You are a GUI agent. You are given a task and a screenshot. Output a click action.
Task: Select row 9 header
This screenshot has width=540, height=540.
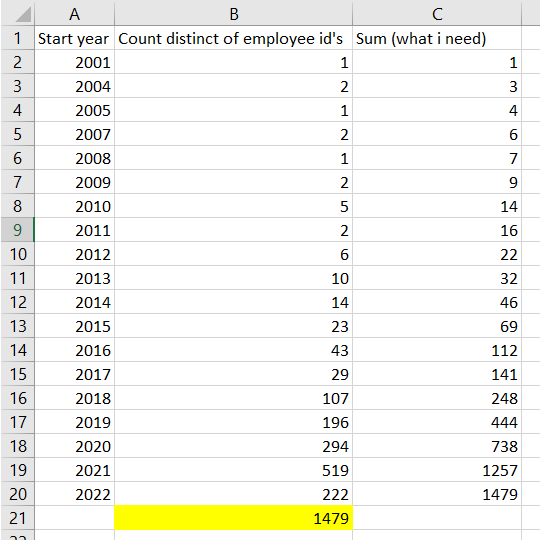(x=18, y=230)
